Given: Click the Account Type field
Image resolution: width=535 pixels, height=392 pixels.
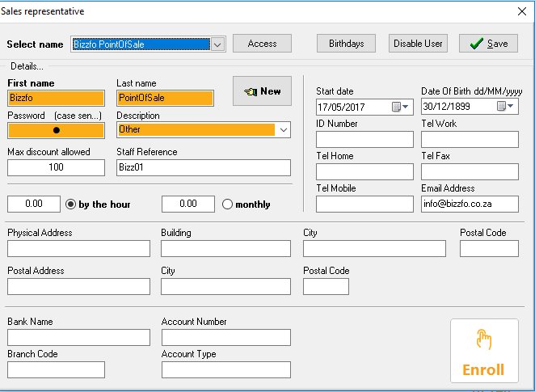Looking at the screenshot, I should point(226,370).
